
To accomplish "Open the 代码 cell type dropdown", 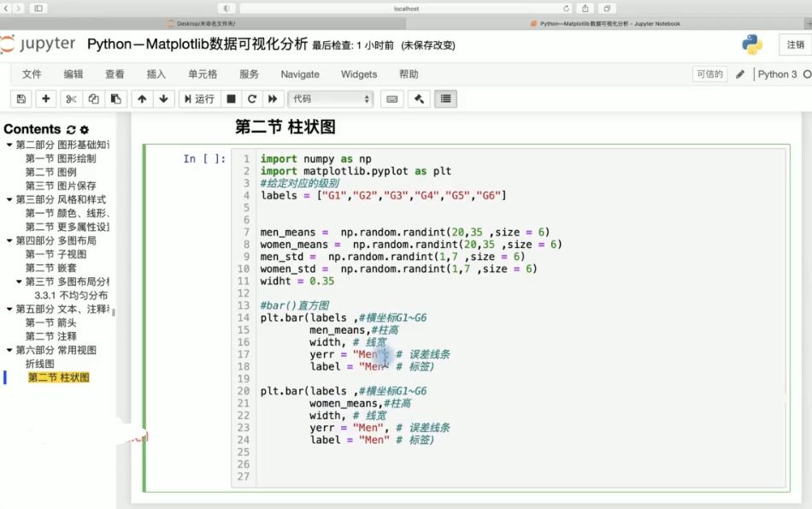I will click(x=331, y=99).
